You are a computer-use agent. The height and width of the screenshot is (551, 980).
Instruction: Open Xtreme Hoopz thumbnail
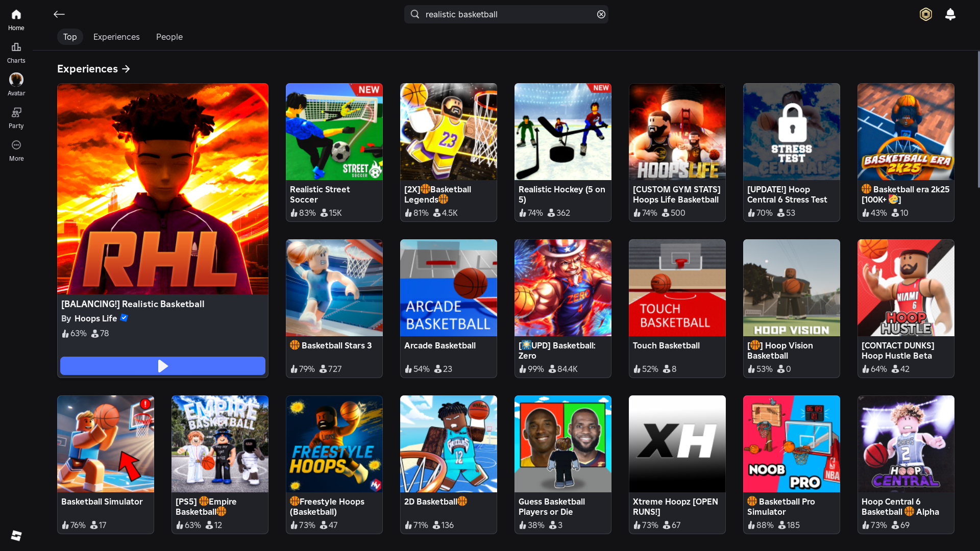(677, 444)
